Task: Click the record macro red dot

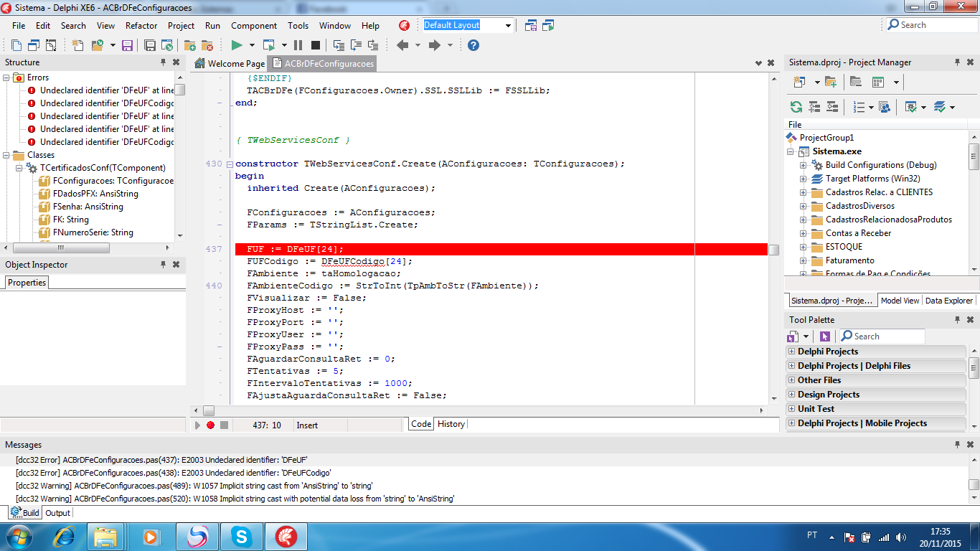Action: pyautogui.click(x=210, y=425)
